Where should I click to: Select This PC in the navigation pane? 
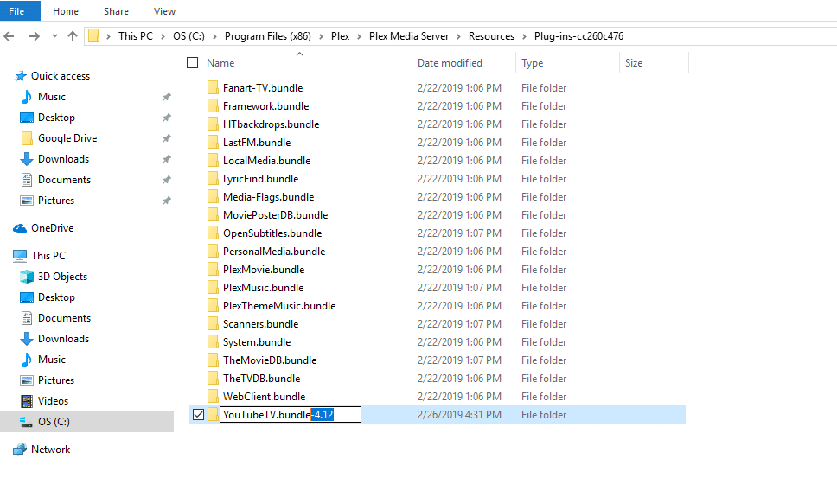[48, 256]
